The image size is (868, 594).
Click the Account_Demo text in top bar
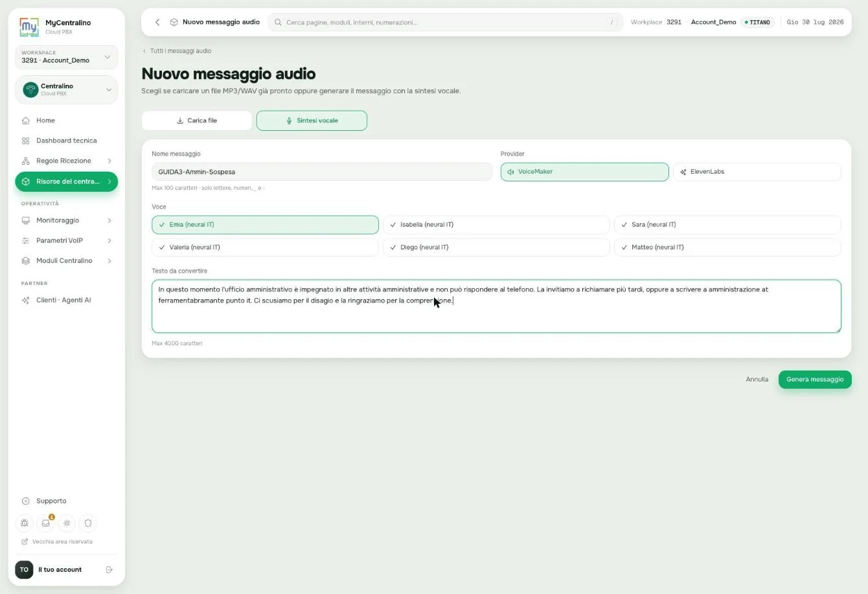coord(713,22)
